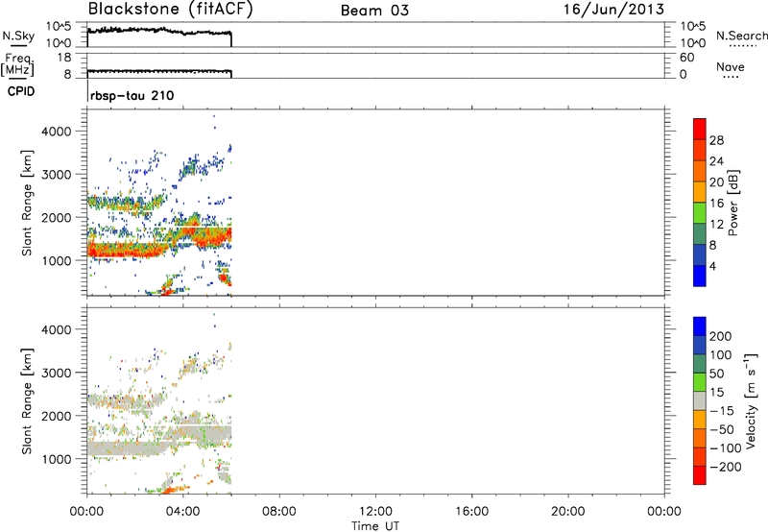Click the 'N.Search' legend label
The width and height of the screenshot is (768, 532).
[741, 36]
